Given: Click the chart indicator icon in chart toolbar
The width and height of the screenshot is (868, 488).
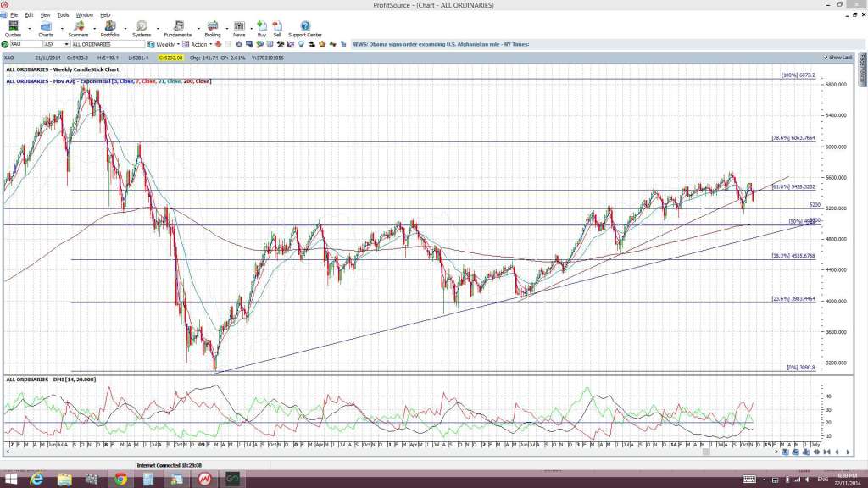Looking at the screenshot, I should pyautogui.click(x=291, y=44).
